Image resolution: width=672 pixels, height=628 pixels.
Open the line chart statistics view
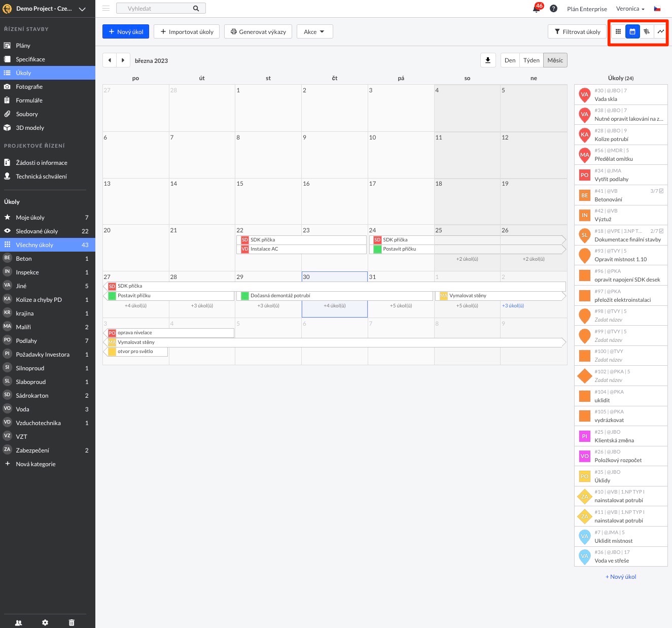point(661,31)
